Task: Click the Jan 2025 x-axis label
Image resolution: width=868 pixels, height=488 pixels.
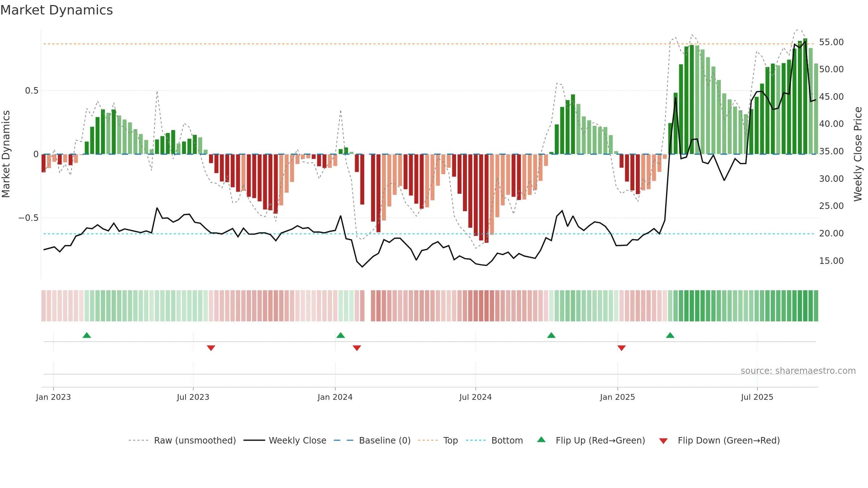Action: coord(618,397)
